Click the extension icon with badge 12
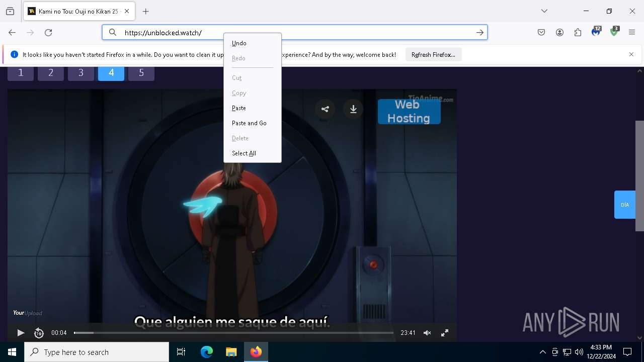The height and width of the screenshot is (362, 644). click(x=596, y=32)
